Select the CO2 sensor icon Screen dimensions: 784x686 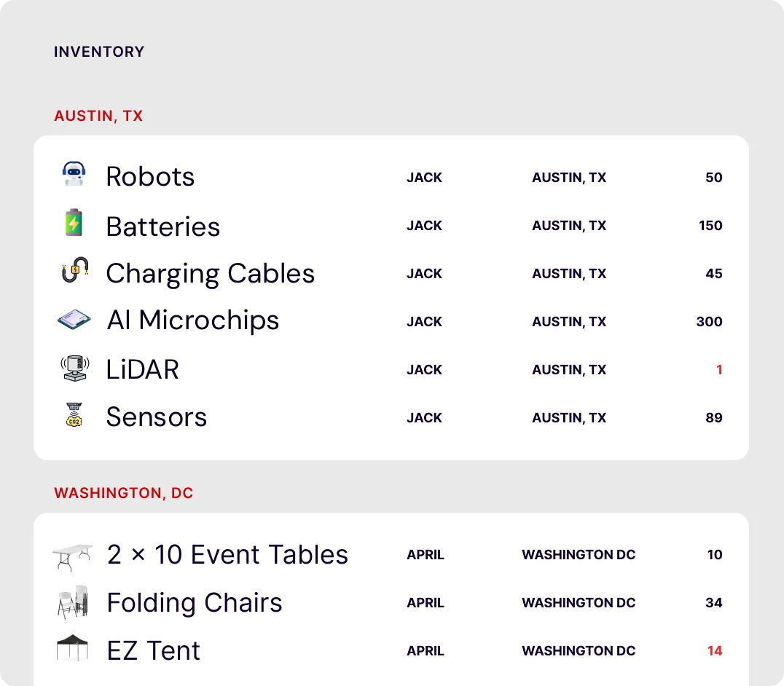(x=74, y=414)
